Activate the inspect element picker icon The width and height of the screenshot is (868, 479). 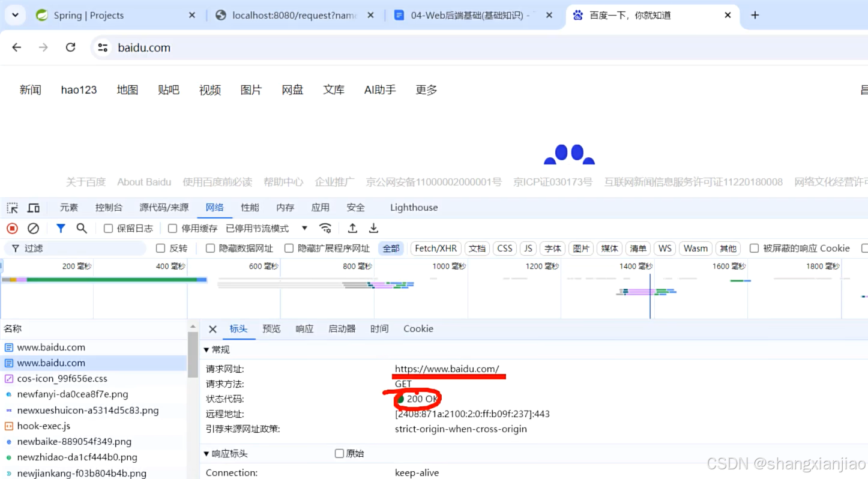point(13,208)
